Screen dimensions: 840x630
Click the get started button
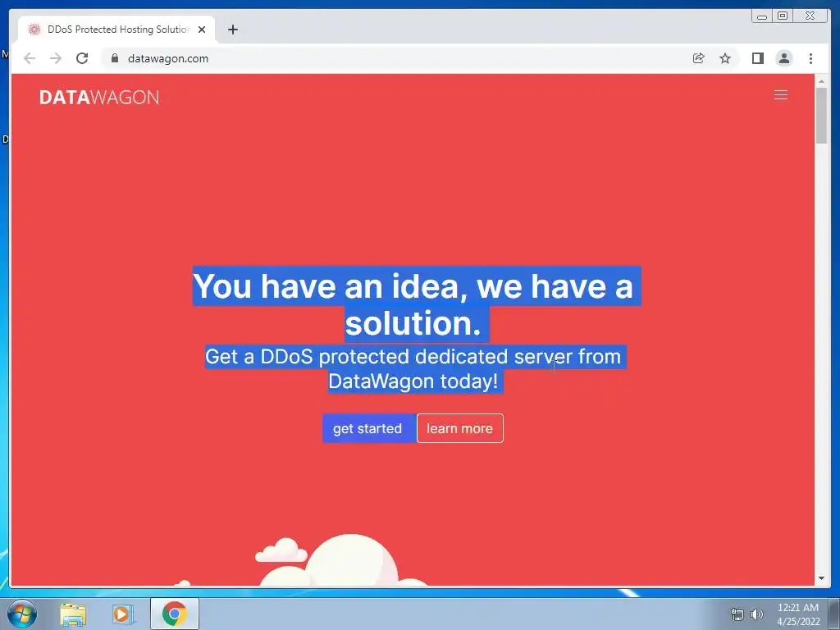368,428
